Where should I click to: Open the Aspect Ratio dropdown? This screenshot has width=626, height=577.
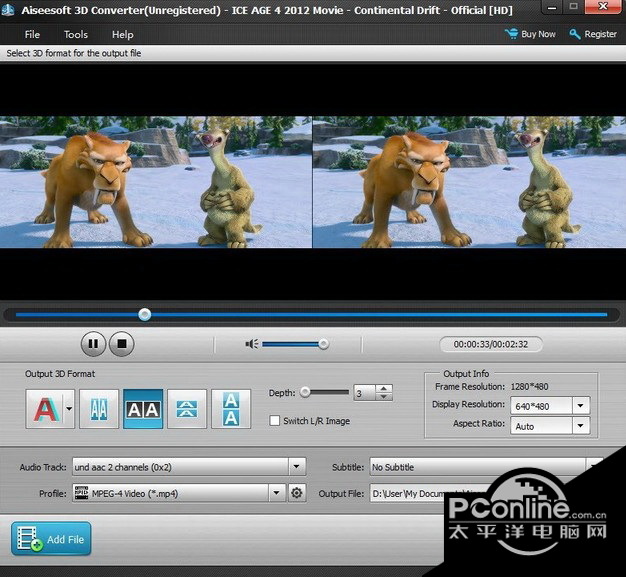coord(580,426)
